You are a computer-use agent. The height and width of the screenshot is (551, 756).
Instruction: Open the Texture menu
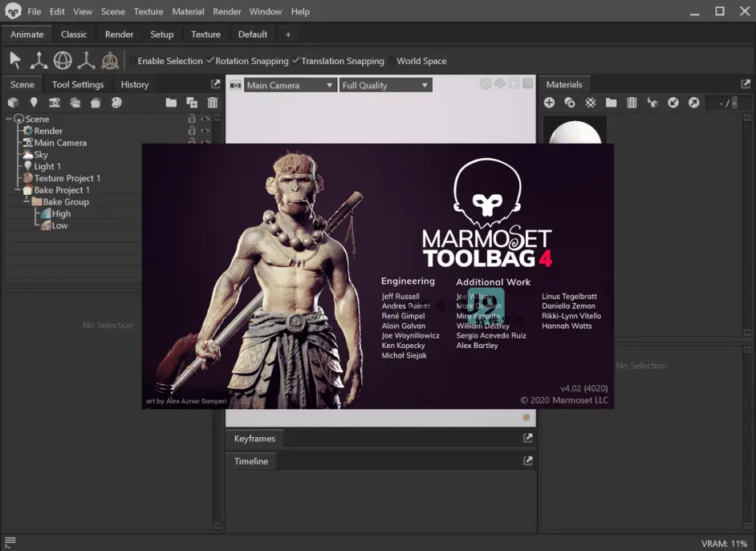pyautogui.click(x=148, y=11)
